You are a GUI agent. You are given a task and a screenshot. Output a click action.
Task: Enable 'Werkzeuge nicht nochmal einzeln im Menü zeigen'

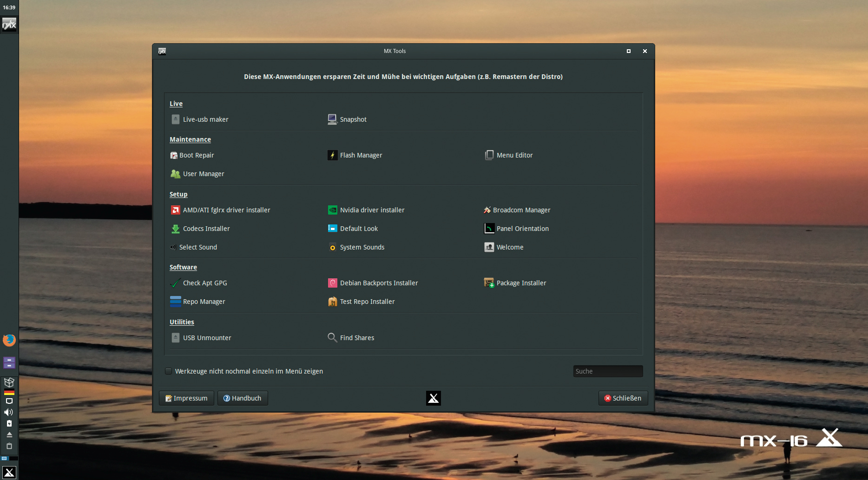[169, 371]
